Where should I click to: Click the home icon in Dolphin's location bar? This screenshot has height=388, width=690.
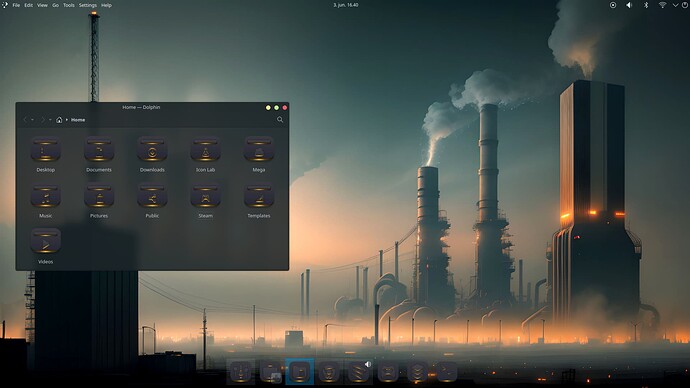pos(59,120)
